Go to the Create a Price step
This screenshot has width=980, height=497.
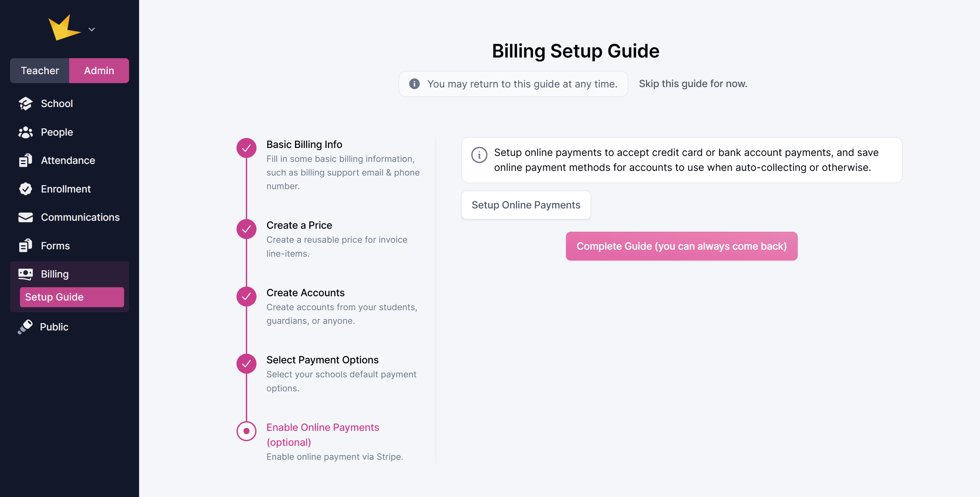pos(299,225)
